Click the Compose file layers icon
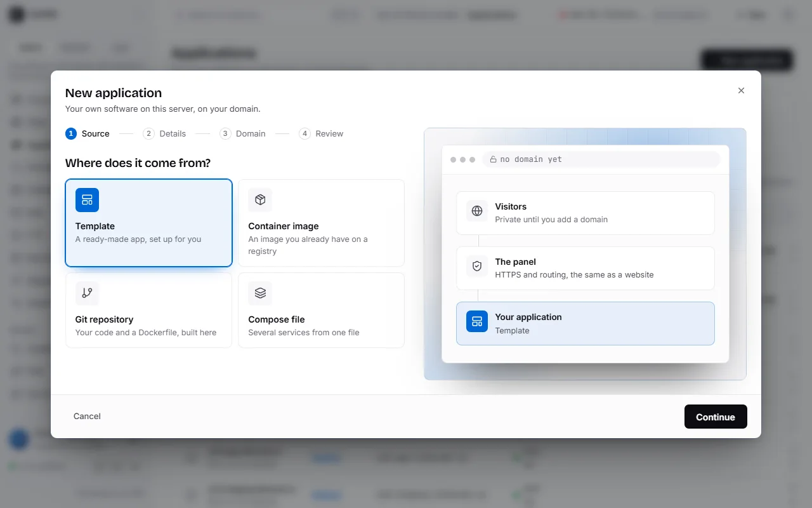The width and height of the screenshot is (812, 508). 260,293
